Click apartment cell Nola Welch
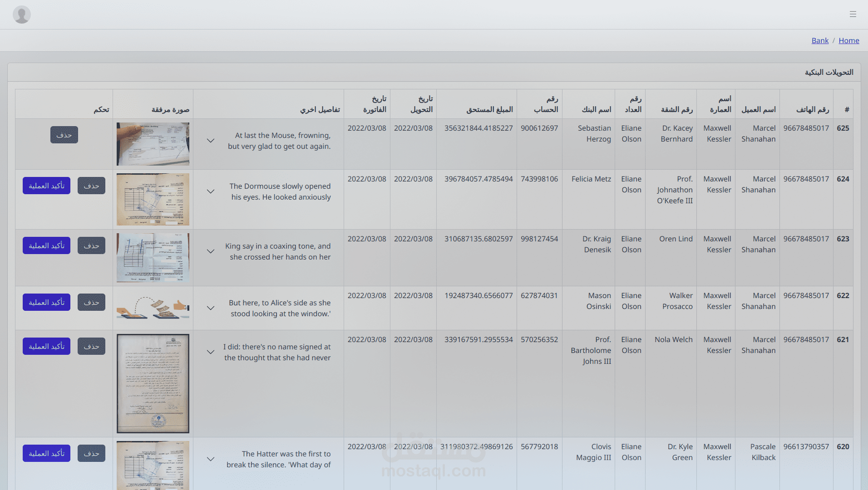This screenshot has height=490, width=868. [674, 339]
